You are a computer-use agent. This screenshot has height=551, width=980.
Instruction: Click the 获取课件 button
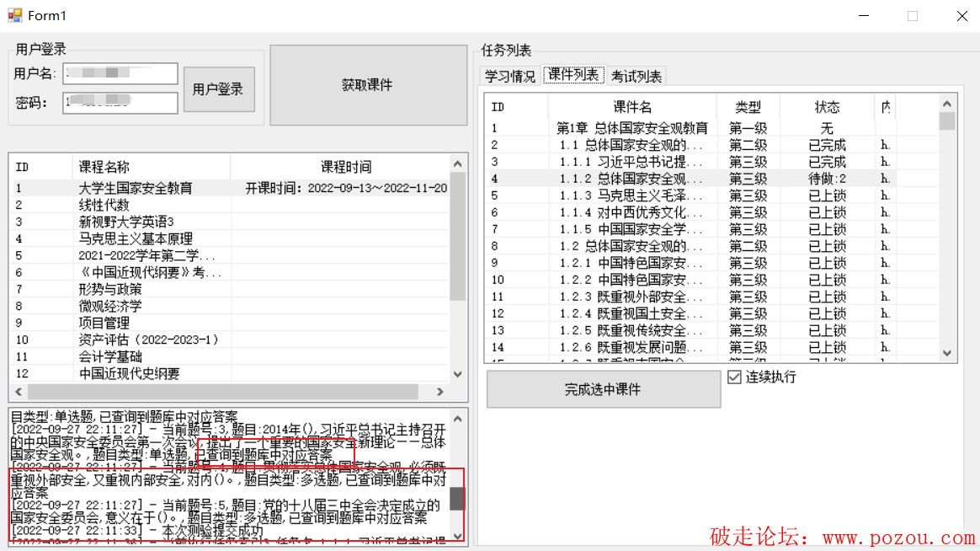[x=368, y=85]
